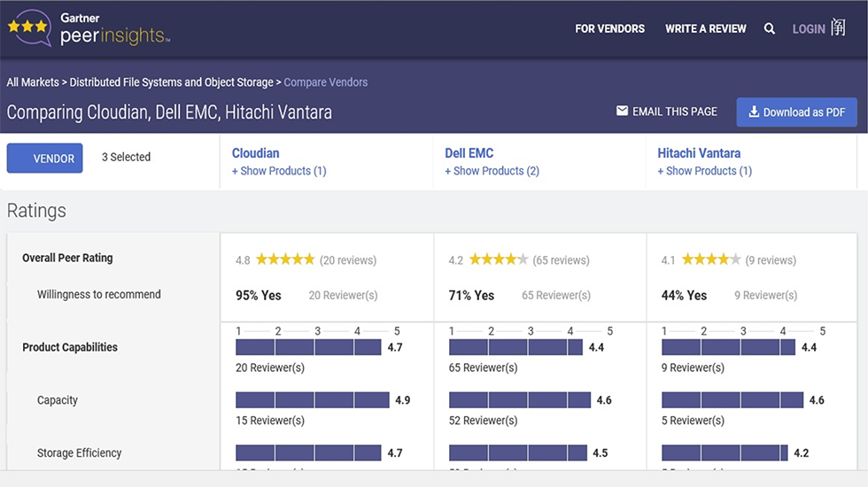Click LOGIN in the top bar
Image resolution: width=868 pixels, height=487 pixels.
pyautogui.click(x=809, y=29)
